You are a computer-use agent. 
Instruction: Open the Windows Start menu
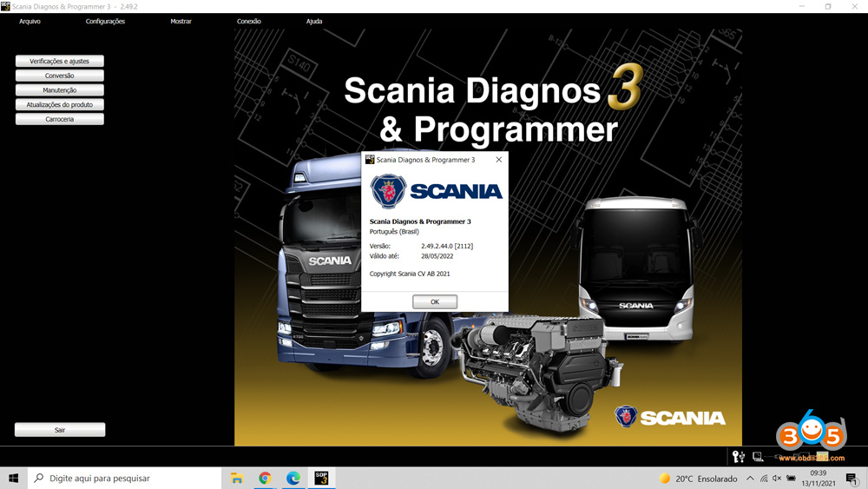click(x=14, y=479)
